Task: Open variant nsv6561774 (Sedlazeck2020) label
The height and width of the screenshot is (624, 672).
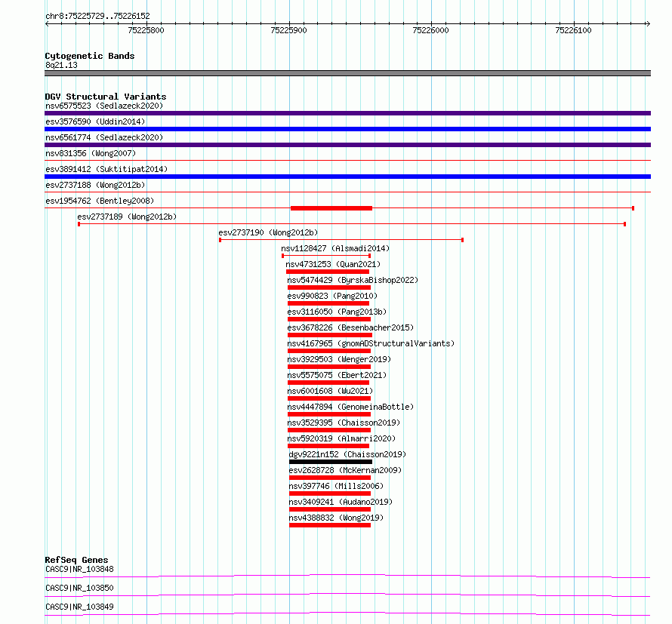Action: tap(104, 137)
